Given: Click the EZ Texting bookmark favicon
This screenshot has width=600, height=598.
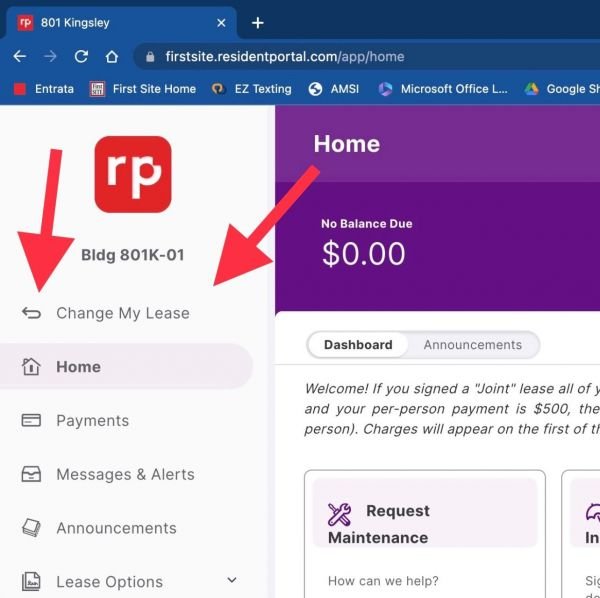Looking at the screenshot, I should (218, 89).
